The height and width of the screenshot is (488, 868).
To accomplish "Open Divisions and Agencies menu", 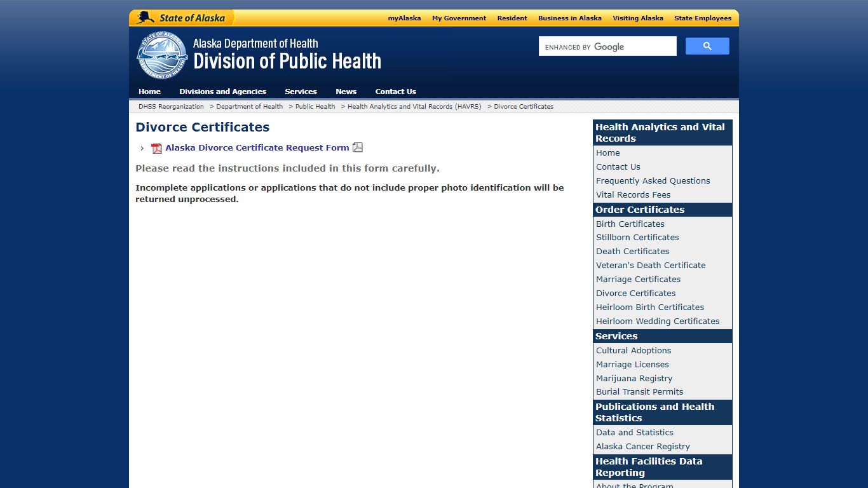I will pyautogui.click(x=222, y=91).
